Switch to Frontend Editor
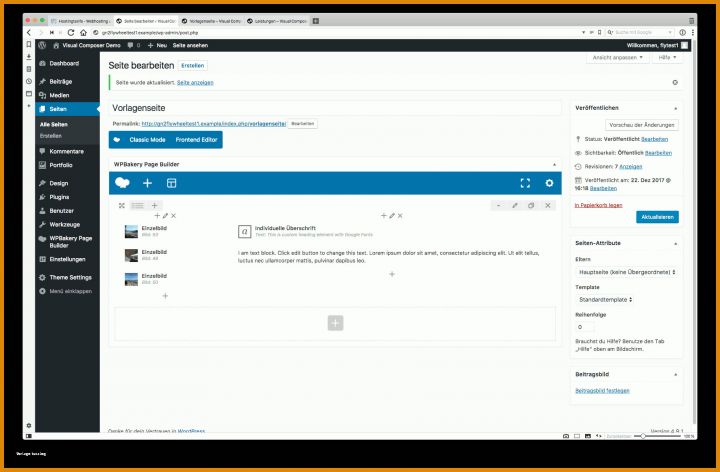Screen dimensions: 720x472 (196, 140)
